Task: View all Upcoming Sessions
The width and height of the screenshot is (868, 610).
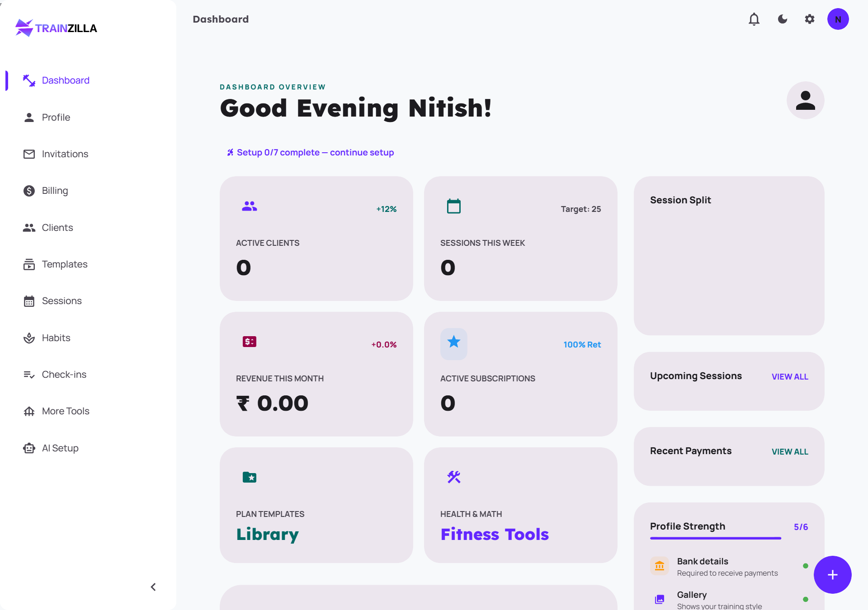Action: (x=790, y=377)
